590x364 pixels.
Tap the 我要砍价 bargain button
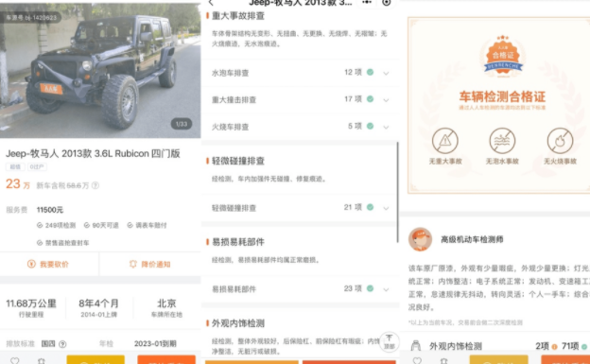(x=49, y=264)
